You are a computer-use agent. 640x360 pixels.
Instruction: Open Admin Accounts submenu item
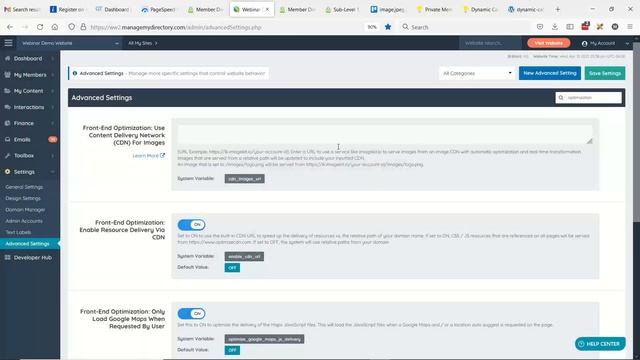tap(24, 221)
